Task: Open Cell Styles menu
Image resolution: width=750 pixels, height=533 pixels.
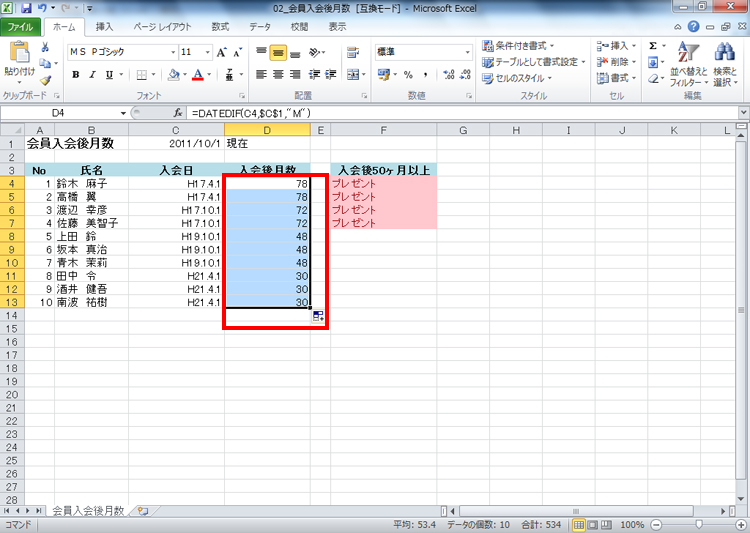Action: click(x=517, y=78)
